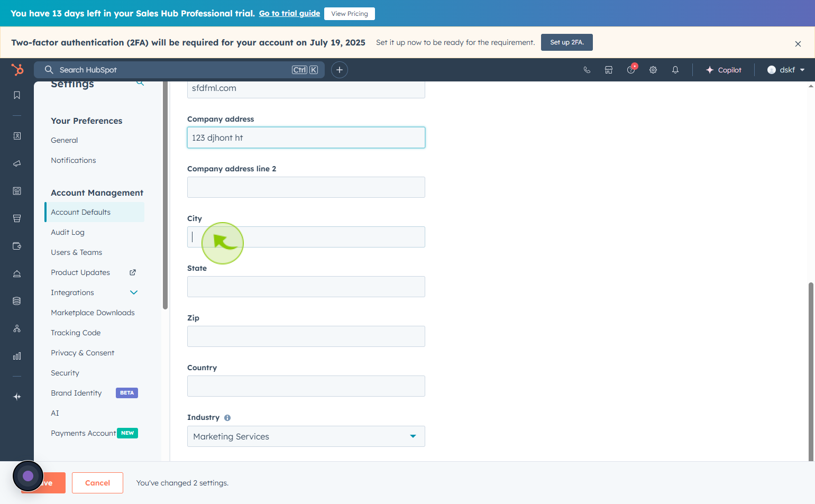The width and height of the screenshot is (815, 504).
Task: Dismiss the 2FA banner with X
Action: click(x=798, y=44)
